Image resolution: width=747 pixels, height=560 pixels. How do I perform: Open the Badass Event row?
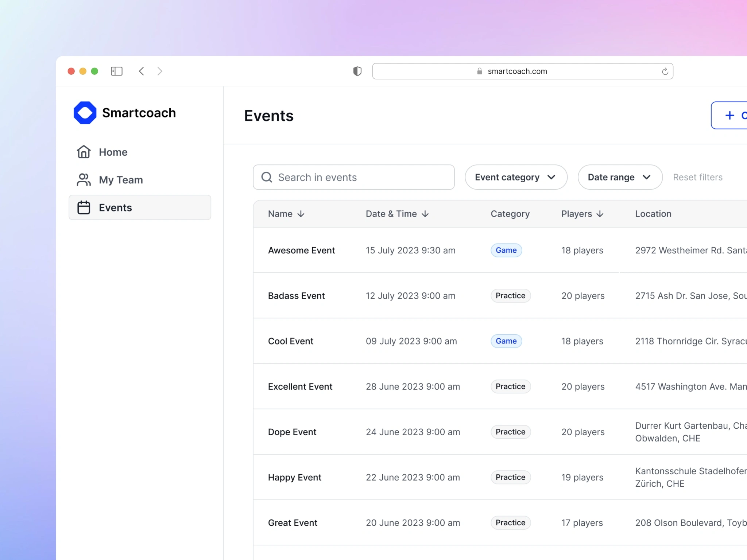(x=296, y=296)
